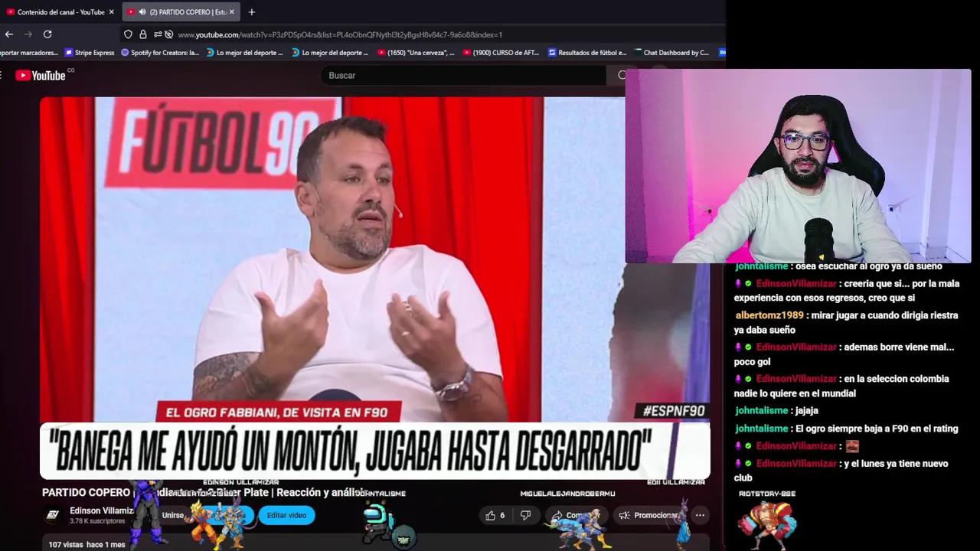Open 'Stripe Express' bookmark
The height and width of the screenshot is (551, 980).
(90, 53)
